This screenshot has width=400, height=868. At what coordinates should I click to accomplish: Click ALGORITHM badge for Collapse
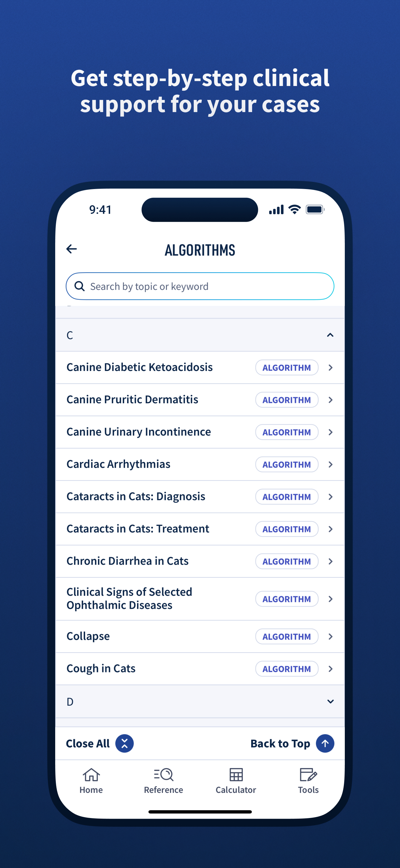287,636
